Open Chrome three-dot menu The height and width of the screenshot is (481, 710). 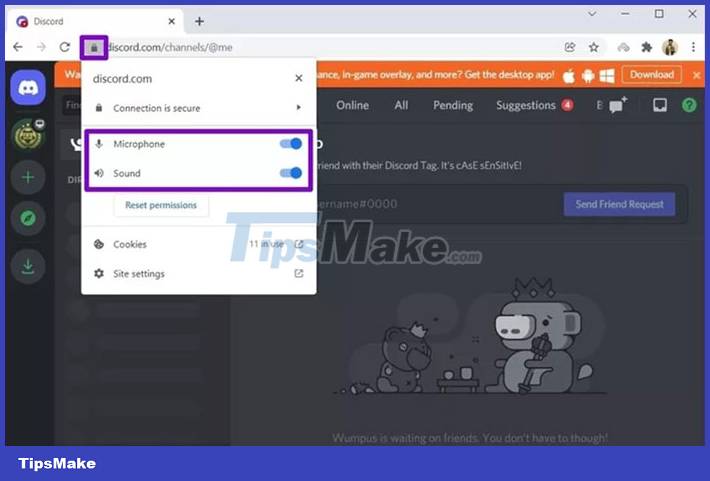coord(693,47)
